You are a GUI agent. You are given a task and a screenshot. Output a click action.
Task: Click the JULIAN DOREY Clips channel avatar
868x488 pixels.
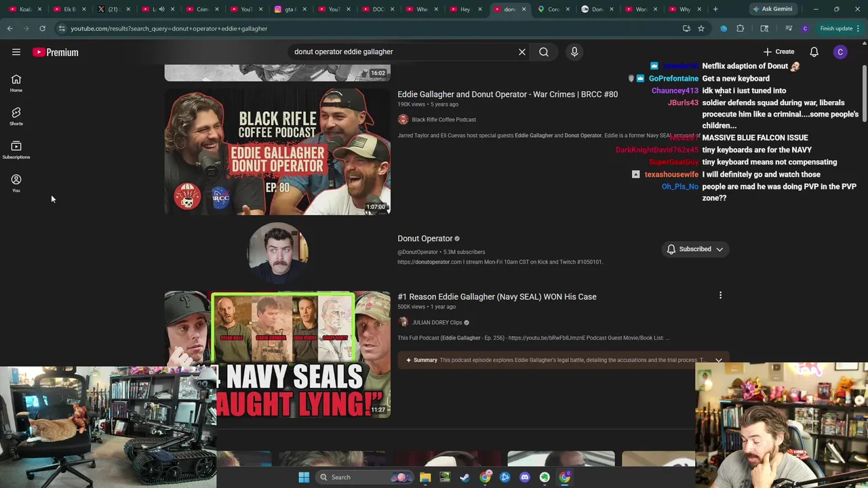403,322
